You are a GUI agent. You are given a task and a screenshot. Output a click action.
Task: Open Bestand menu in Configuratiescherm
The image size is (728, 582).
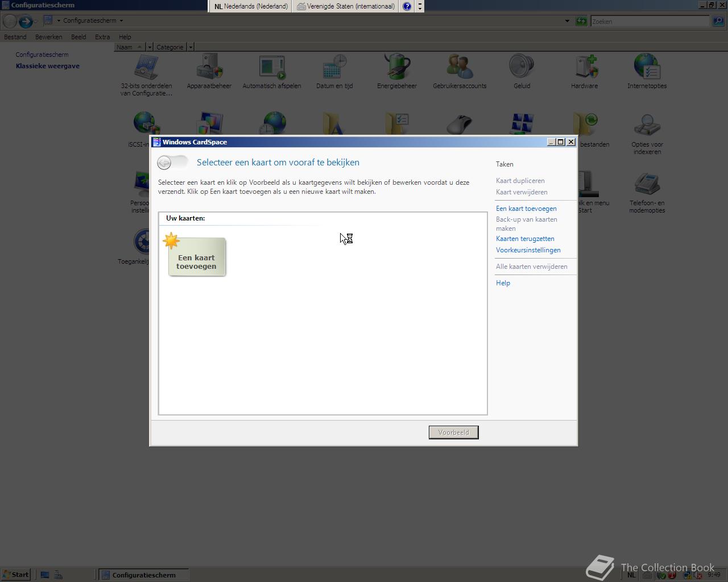(15, 37)
